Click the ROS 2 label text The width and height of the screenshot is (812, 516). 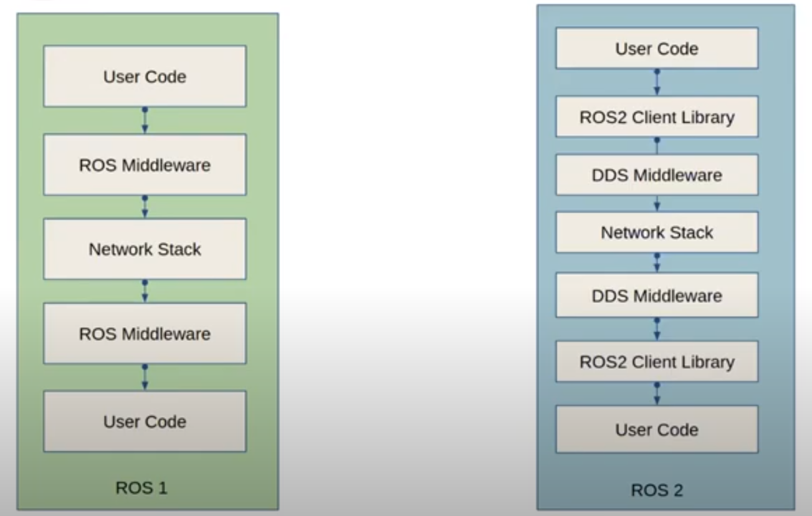[x=656, y=491]
